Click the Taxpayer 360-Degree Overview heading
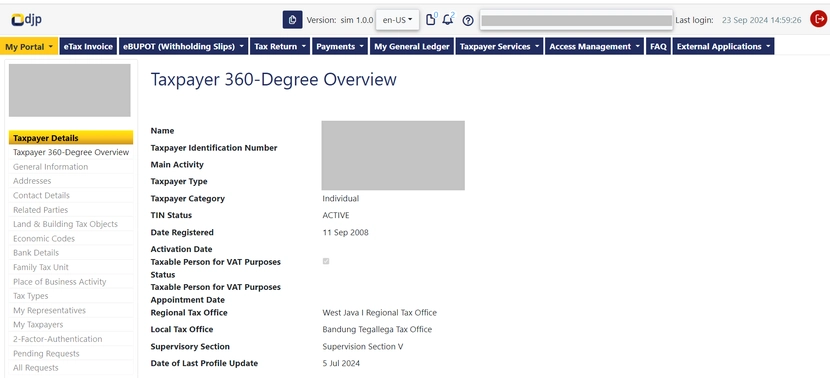The height and width of the screenshot is (378, 830). pos(274,79)
